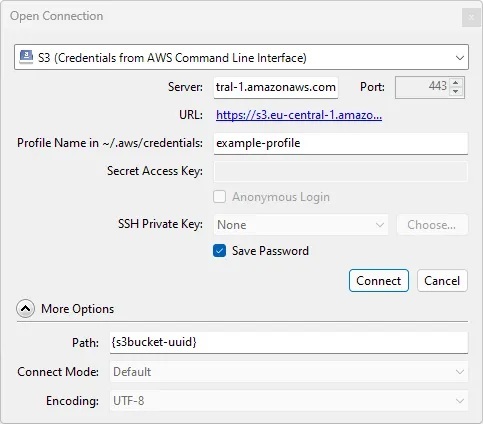Click the Server address field
Viewport: 483px width, 424px height.
point(276,87)
